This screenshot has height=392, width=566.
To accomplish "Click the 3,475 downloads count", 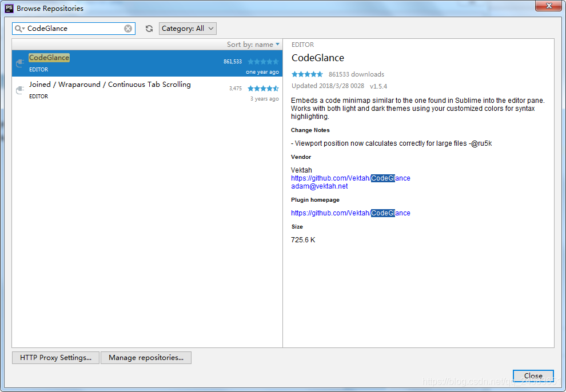I will (236, 89).
